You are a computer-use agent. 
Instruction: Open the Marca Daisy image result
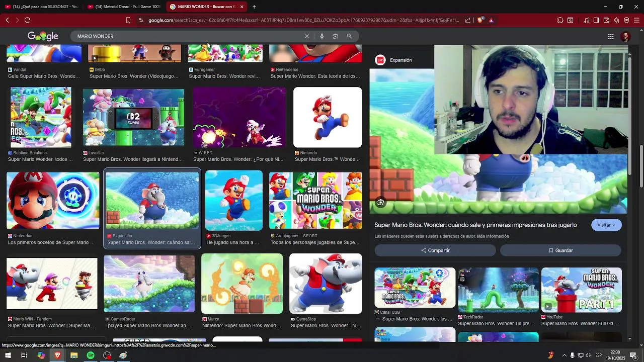point(242,284)
